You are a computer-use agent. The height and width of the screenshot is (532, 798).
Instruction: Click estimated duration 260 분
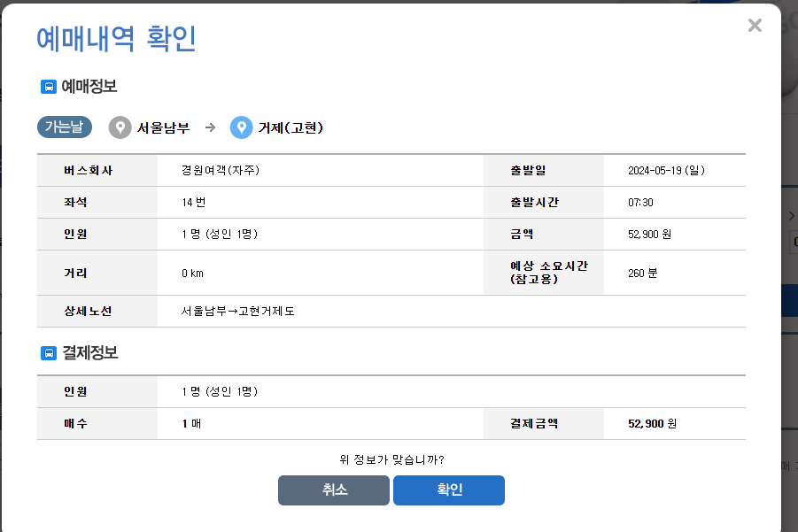pos(642,274)
